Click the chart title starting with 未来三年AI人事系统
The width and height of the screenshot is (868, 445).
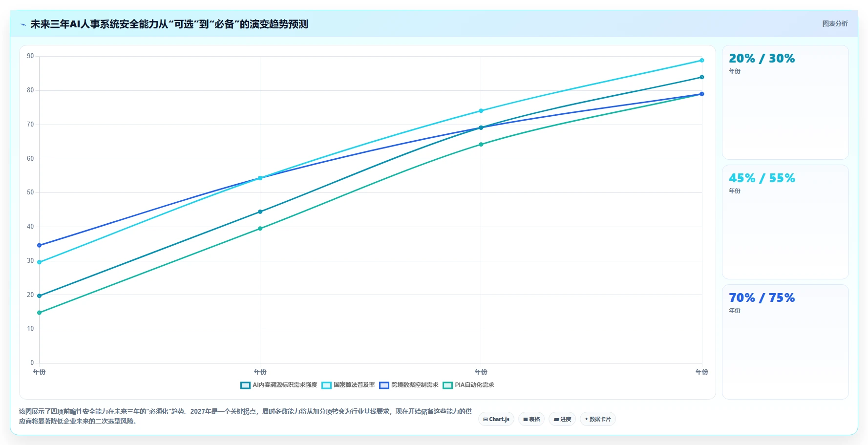click(x=169, y=24)
